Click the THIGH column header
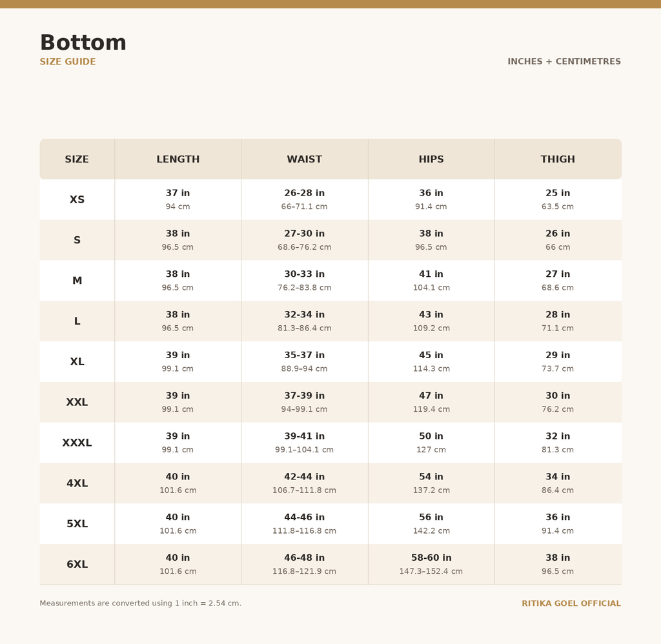661x644 pixels. pos(558,159)
